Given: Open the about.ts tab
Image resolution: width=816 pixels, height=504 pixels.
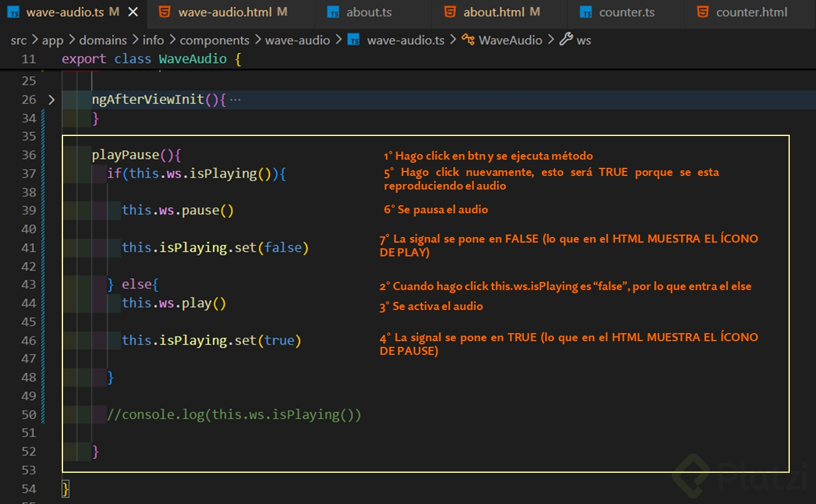Looking at the screenshot, I should pyautogui.click(x=368, y=12).
